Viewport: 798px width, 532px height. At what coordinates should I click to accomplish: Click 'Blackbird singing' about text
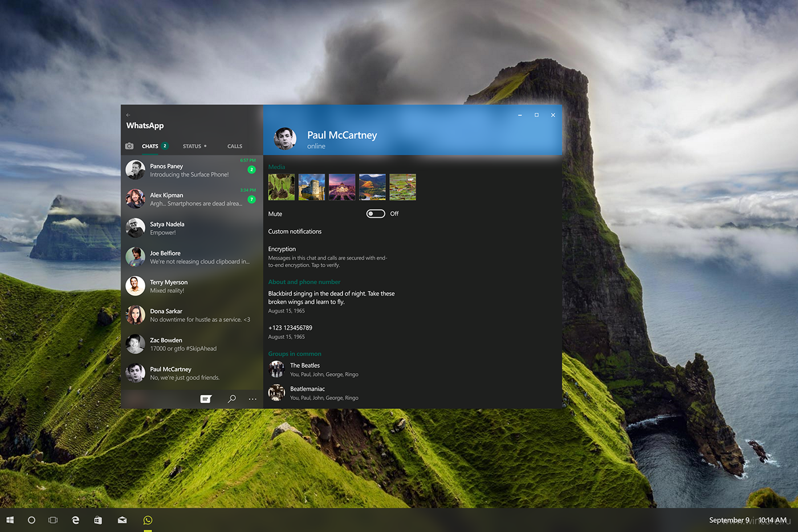[x=331, y=297]
